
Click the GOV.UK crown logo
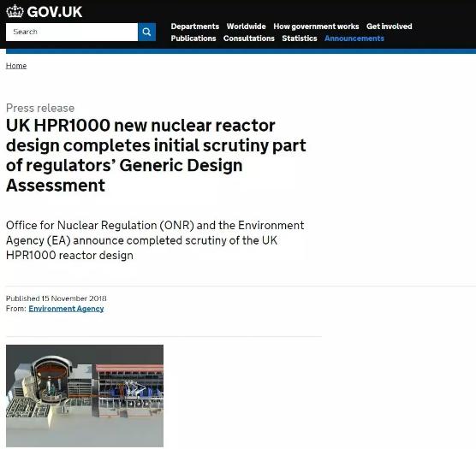(15, 11)
